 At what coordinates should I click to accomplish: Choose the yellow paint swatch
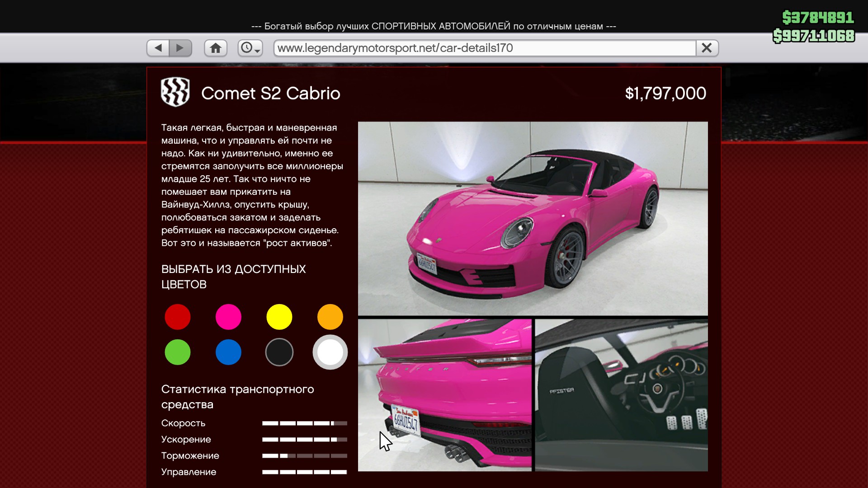(x=279, y=317)
